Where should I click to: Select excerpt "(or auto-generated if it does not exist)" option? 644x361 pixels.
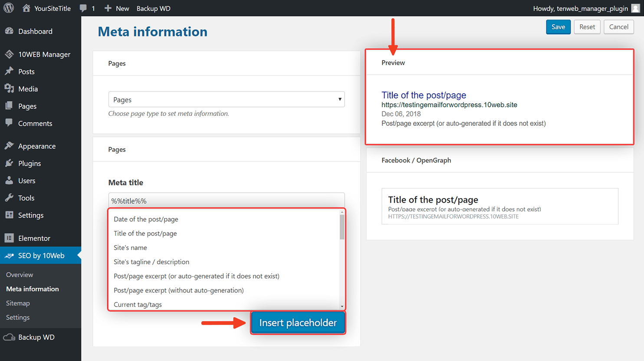tap(197, 276)
